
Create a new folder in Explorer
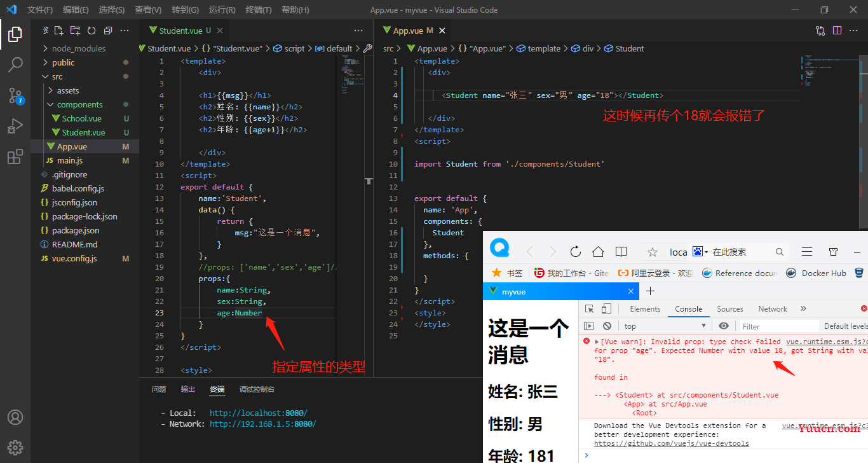pos(75,31)
